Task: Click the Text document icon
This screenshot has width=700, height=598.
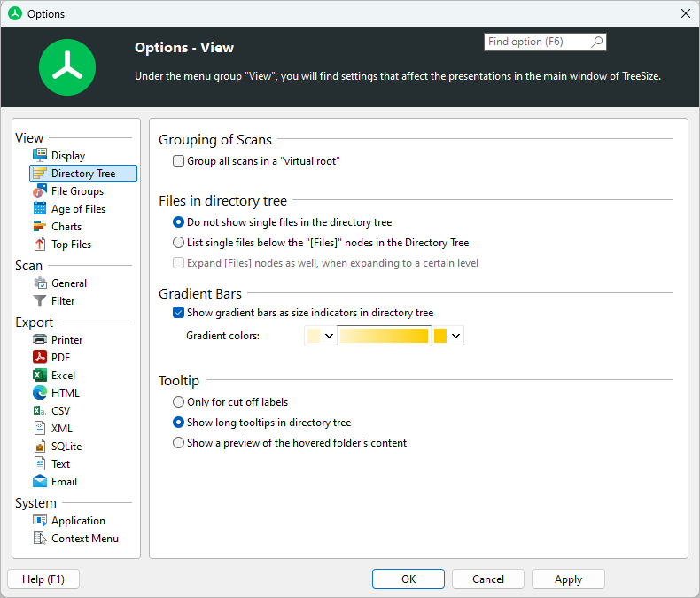Action: 40,463
